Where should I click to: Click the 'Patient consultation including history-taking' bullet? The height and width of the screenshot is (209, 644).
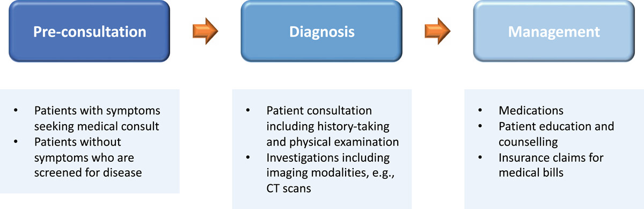click(x=333, y=126)
